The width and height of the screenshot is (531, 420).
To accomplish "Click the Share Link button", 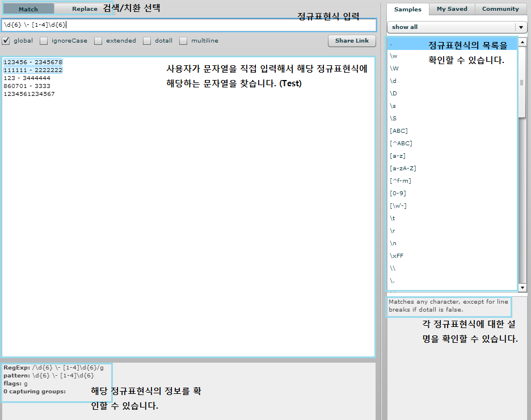I will pyautogui.click(x=352, y=41).
